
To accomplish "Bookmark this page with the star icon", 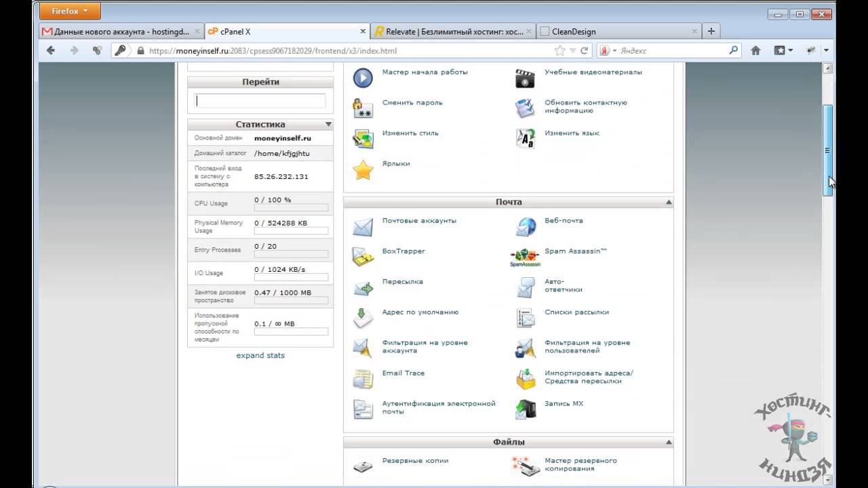I will [x=559, y=50].
